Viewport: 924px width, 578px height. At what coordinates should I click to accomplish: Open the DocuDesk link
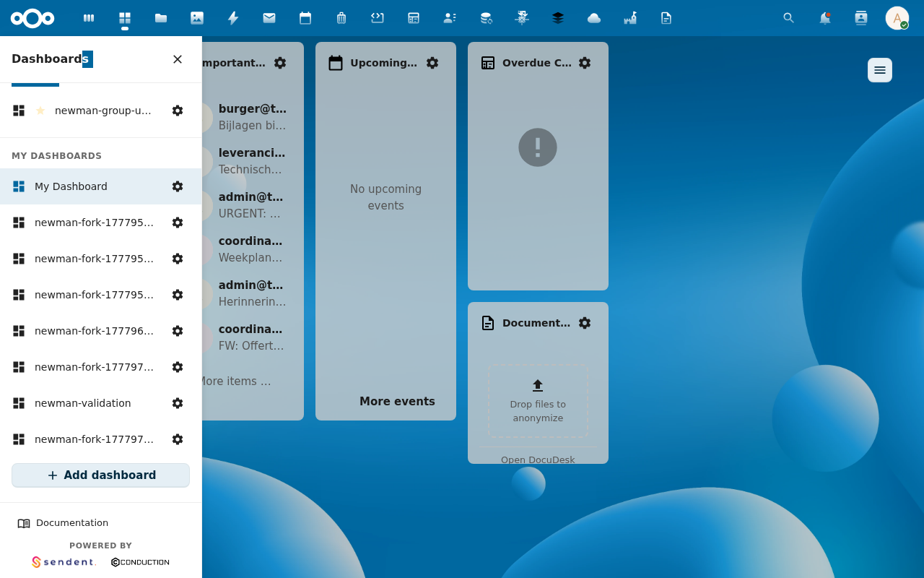pos(538,460)
